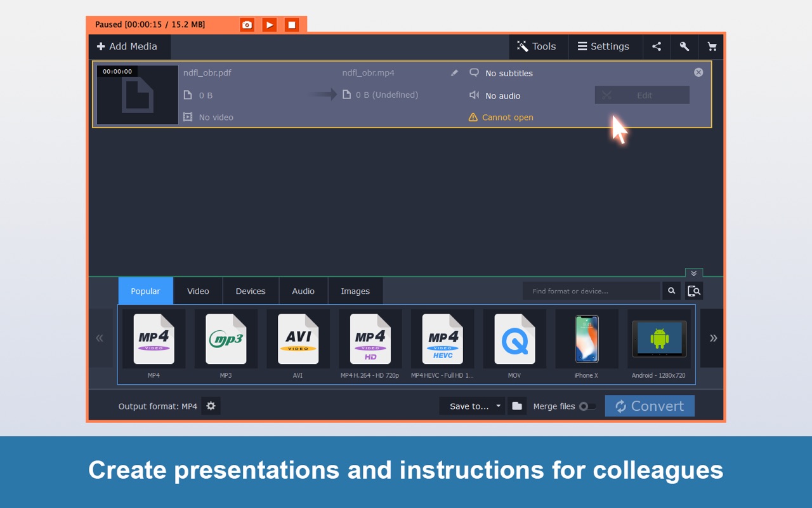Viewport: 812px width, 508px height.
Task: Open the output folder icon
Action: [517, 406]
